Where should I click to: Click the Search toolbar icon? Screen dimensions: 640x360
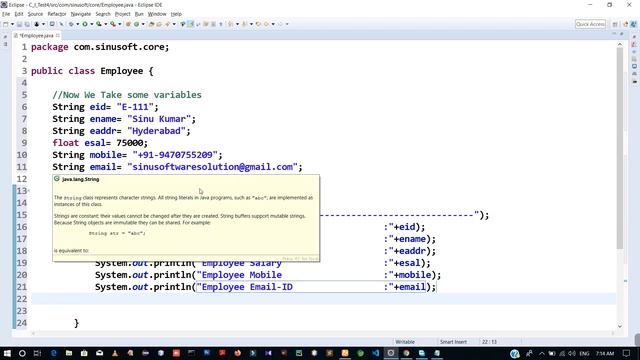(x=167, y=24)
